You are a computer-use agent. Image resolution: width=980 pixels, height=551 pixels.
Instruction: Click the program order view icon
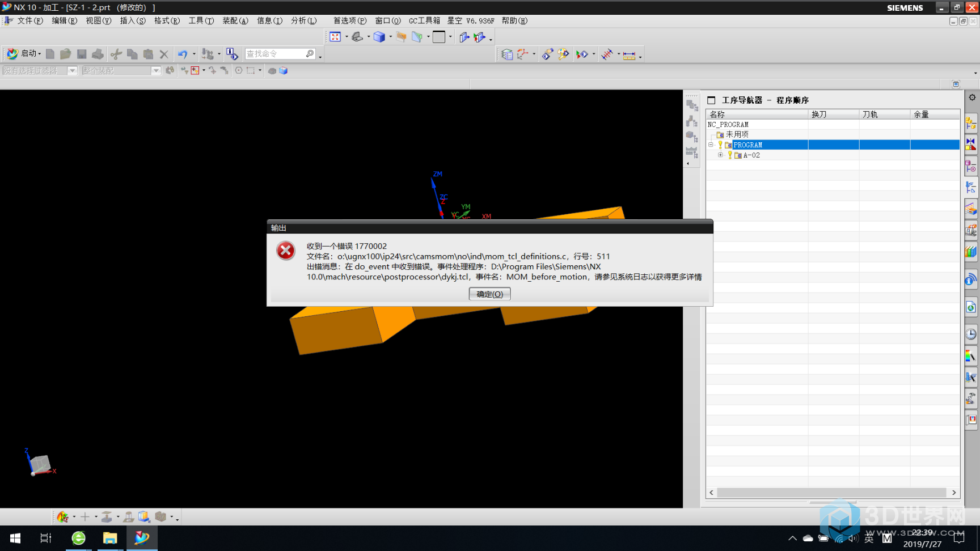(691, 105)
